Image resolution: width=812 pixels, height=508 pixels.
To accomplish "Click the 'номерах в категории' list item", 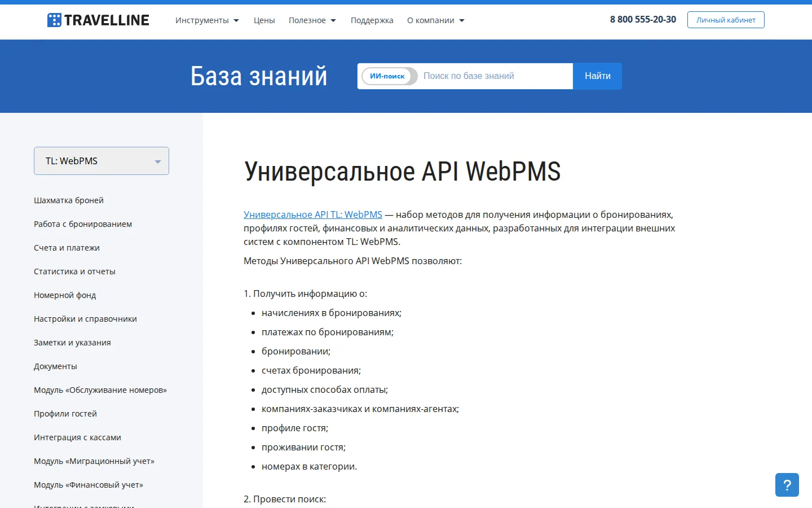I will 309,466.
